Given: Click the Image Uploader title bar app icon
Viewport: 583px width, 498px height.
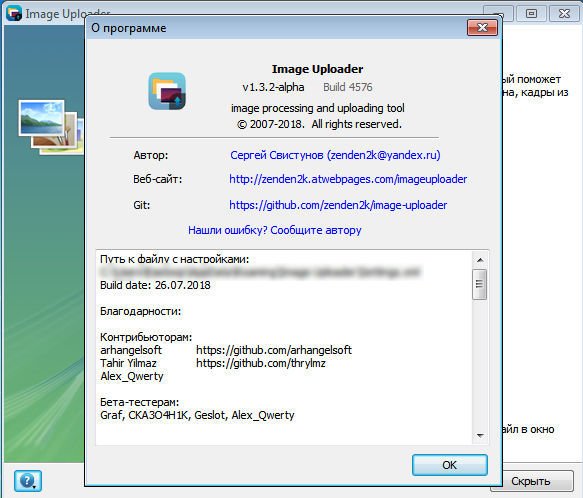Looking at the screenshot, I should coord(14,14).
